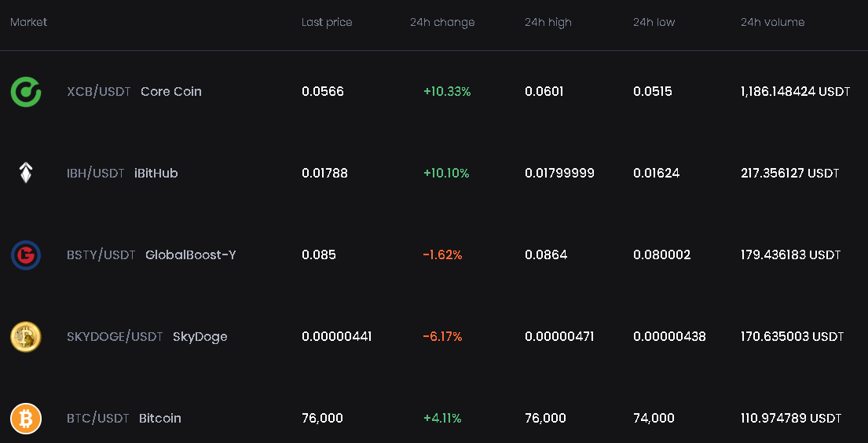
Task: Click volume 217.356127 USDT
Action: coord(790,174)
